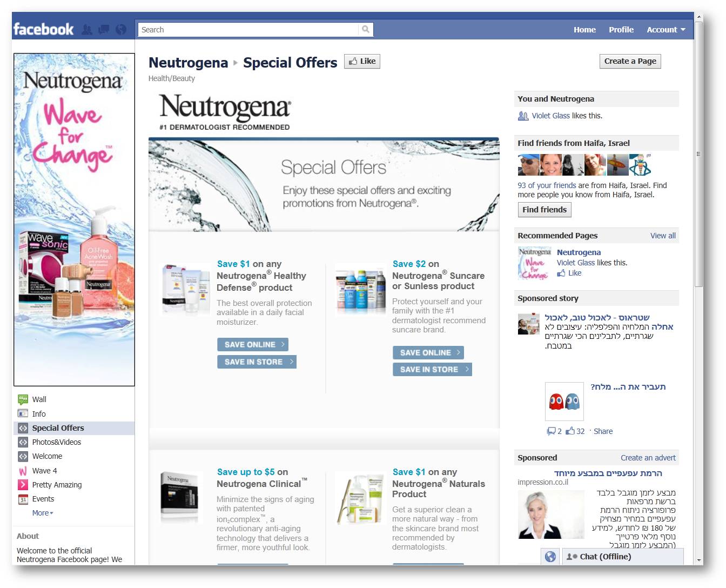726x588 pixels.
Task: Click the friends icon next to Violet Glass
Action: [x=523, y=116]
